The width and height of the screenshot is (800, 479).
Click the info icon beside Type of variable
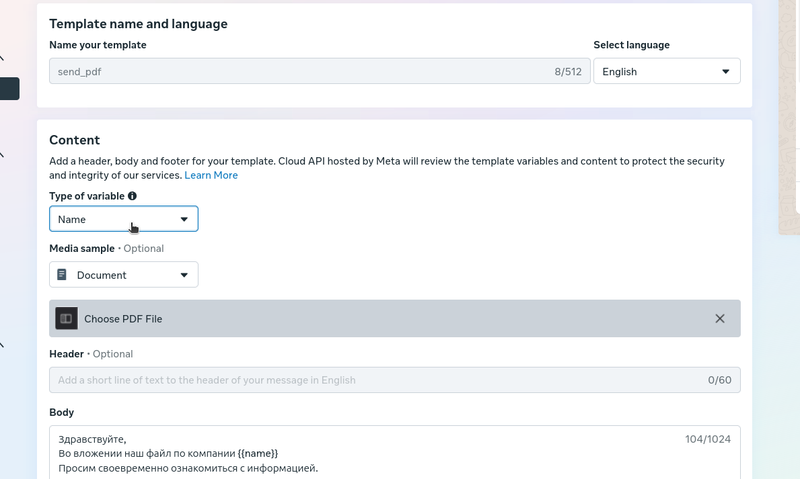pos(132,196)
